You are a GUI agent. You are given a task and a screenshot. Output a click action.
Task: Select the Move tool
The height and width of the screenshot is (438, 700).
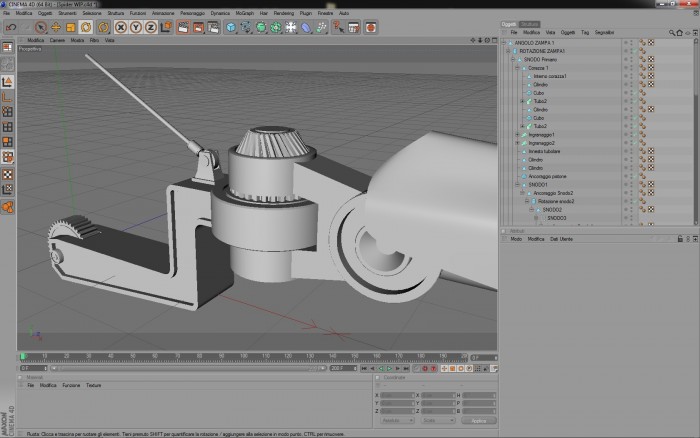(56, 27)
